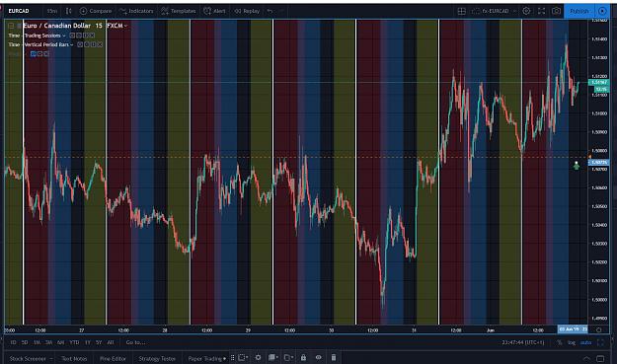Image resolution: width=617 pixels, height=364 pixels.
Task: Open the time axis settings icon
Action: coord(599,329)
